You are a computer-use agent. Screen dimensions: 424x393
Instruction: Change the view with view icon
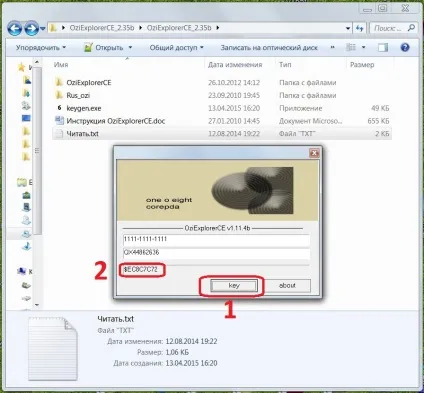[x=351, y=48]
